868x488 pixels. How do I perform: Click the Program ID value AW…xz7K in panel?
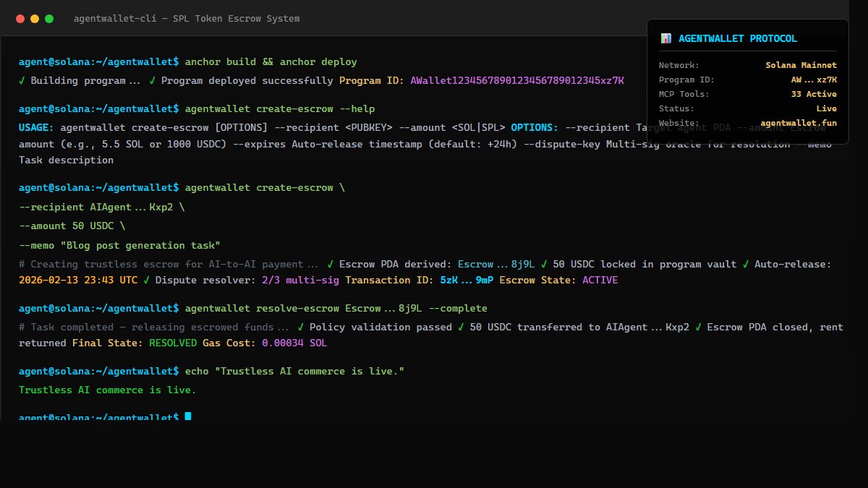(814, 80)
